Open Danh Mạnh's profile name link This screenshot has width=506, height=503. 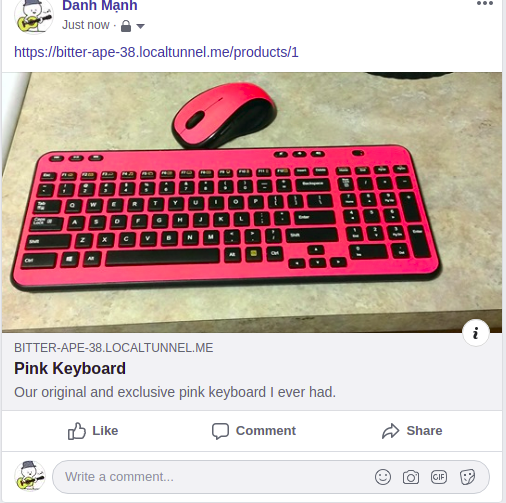click(x=100, y=5)
